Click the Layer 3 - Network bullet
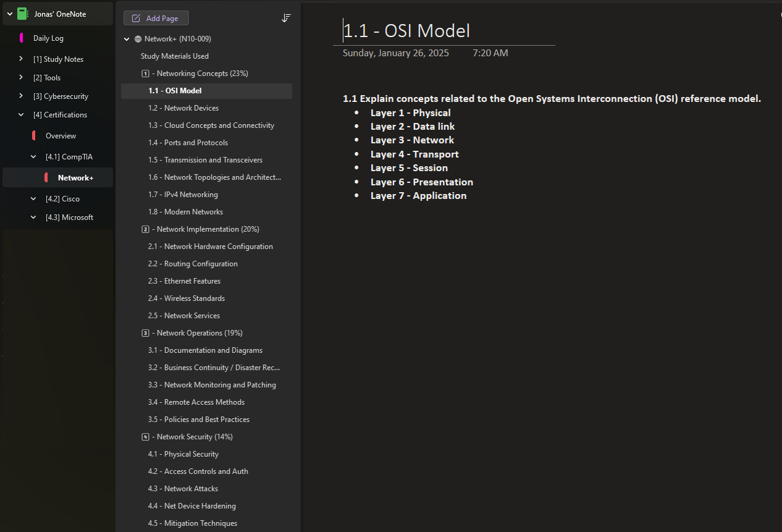The width and height of the screenshot is (782, 532). click(x=412, y=140)
